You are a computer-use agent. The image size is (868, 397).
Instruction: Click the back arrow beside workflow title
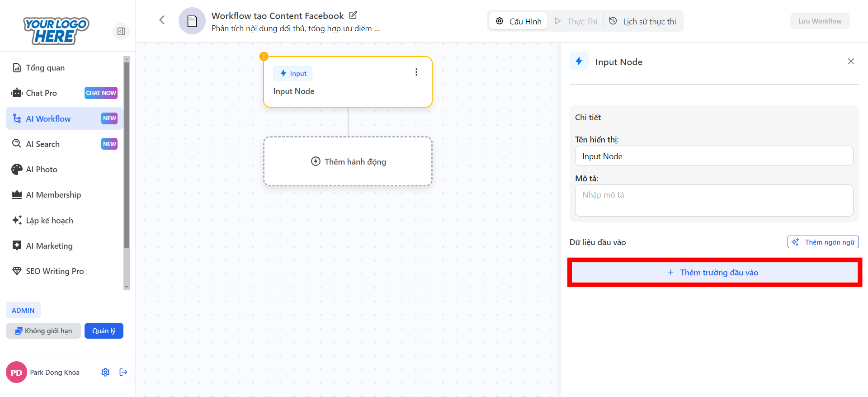162,20
